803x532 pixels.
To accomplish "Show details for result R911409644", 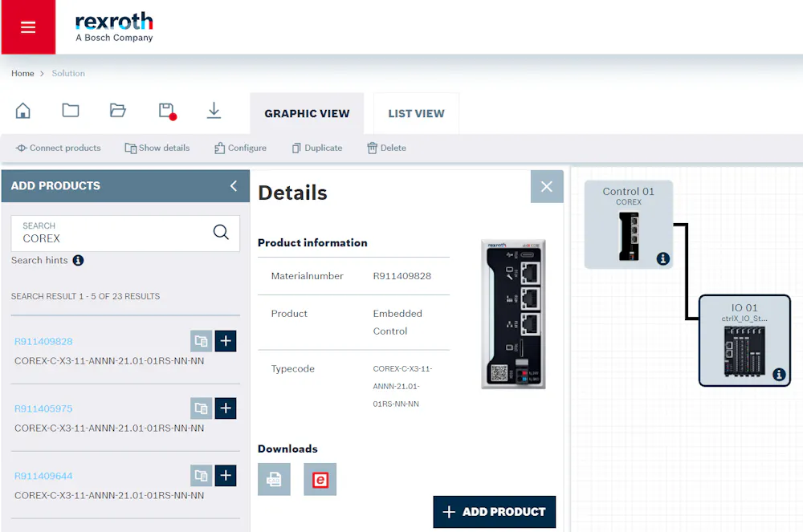I will (x=202, y=476).
